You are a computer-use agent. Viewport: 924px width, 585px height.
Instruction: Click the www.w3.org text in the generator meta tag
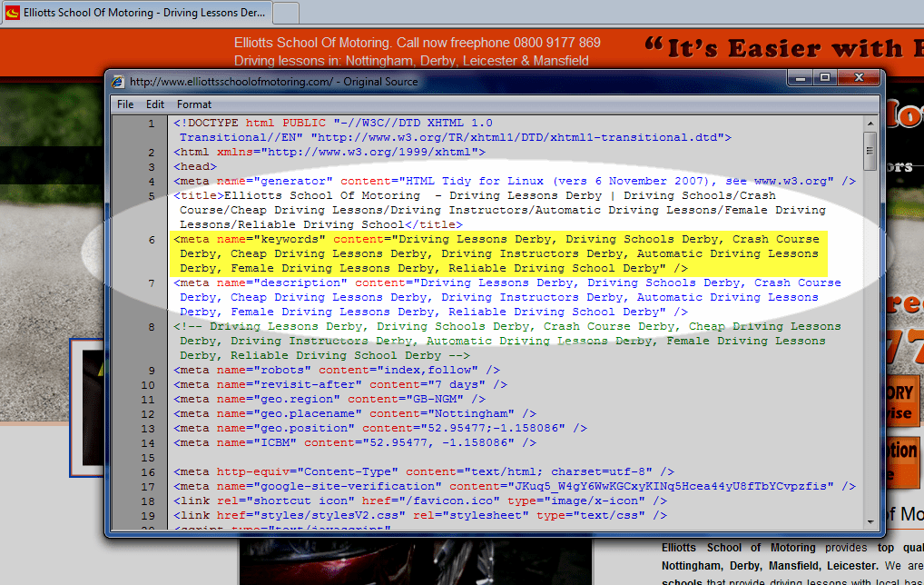(786, 181)
